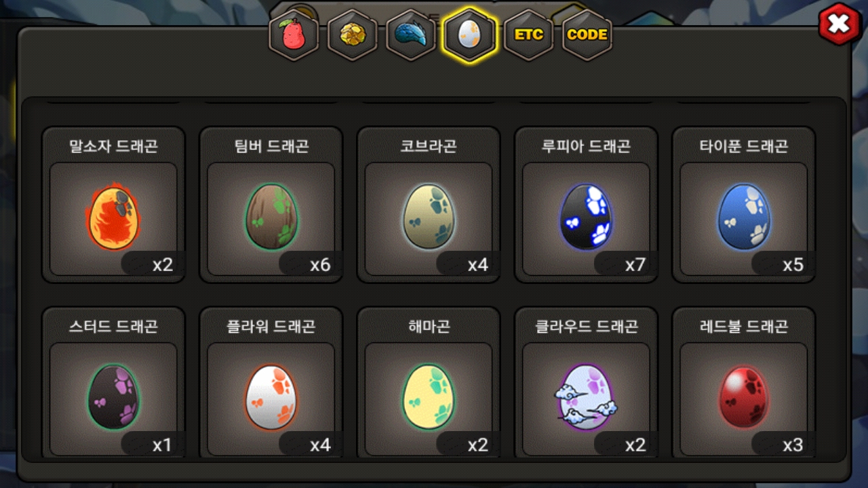Pick the white-orange 플라워 드래곤 egg

pos(271,397)
